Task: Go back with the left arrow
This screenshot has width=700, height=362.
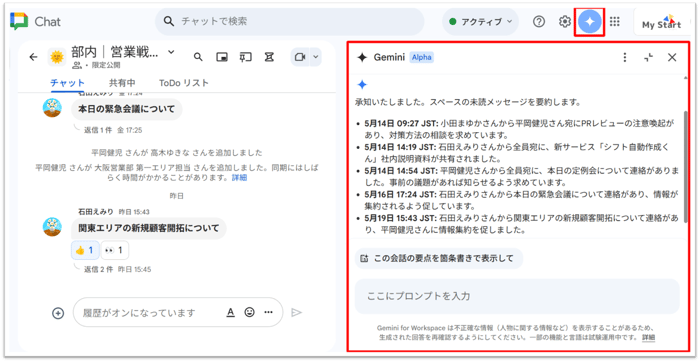Action: pyautogui.click(x=33, y=57)
